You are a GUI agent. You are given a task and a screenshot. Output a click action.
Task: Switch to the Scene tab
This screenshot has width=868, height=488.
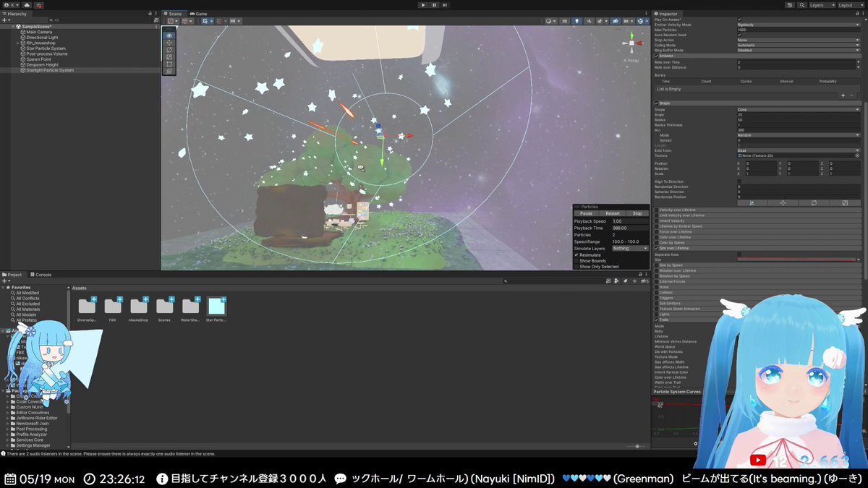coord(174,14)
